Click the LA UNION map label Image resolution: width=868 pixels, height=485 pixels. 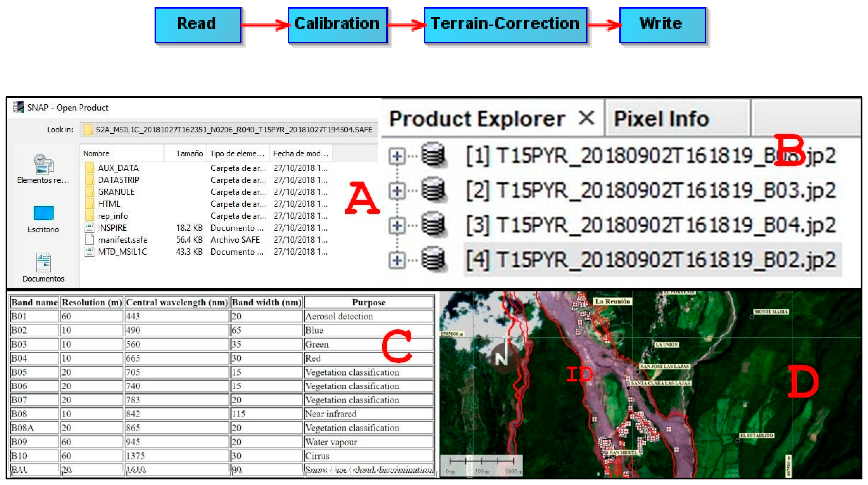667,344
